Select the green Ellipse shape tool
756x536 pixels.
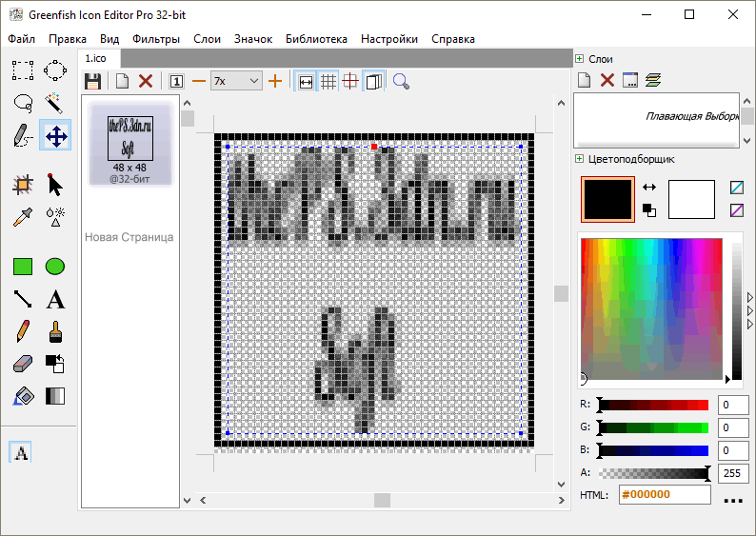(x=55, y=266)
